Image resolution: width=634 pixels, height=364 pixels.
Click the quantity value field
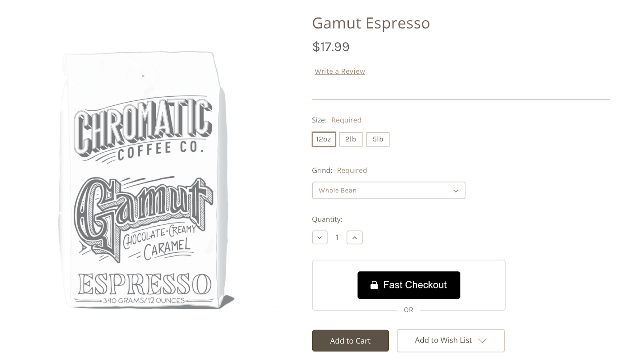pos(337,238)
